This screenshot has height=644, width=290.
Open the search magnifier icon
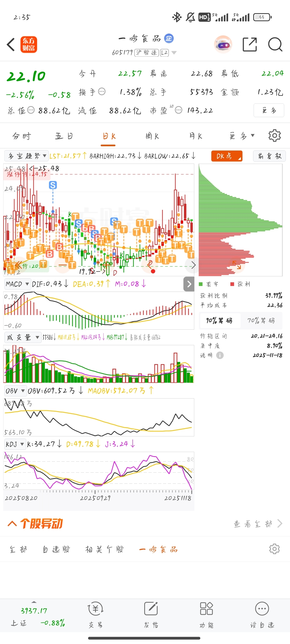[x=275, y=45]
